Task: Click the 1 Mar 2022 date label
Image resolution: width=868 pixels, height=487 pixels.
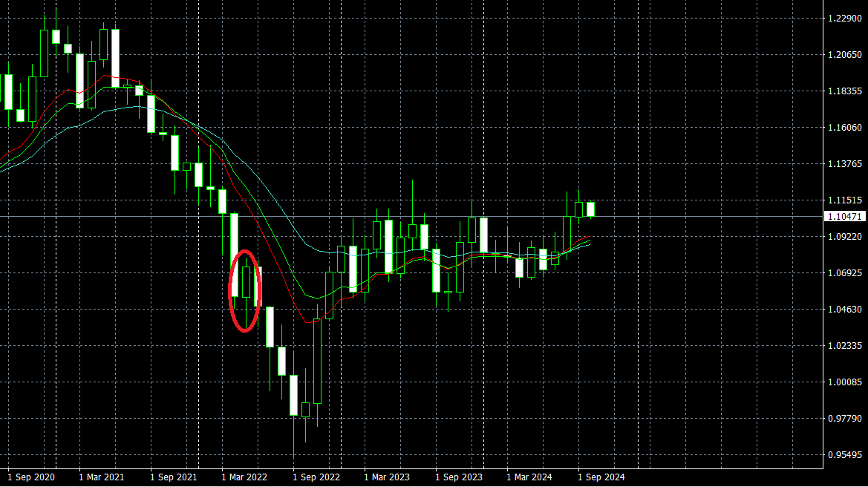Action: tap(244, 477)
